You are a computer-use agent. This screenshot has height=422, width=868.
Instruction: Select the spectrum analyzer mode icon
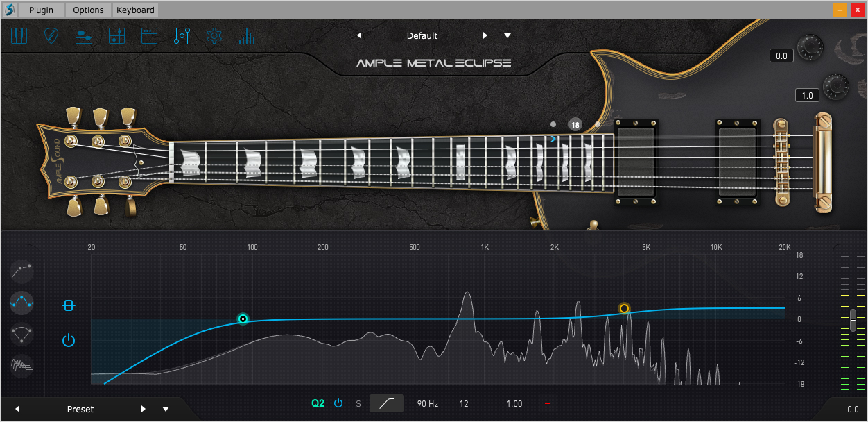[21, 365]
